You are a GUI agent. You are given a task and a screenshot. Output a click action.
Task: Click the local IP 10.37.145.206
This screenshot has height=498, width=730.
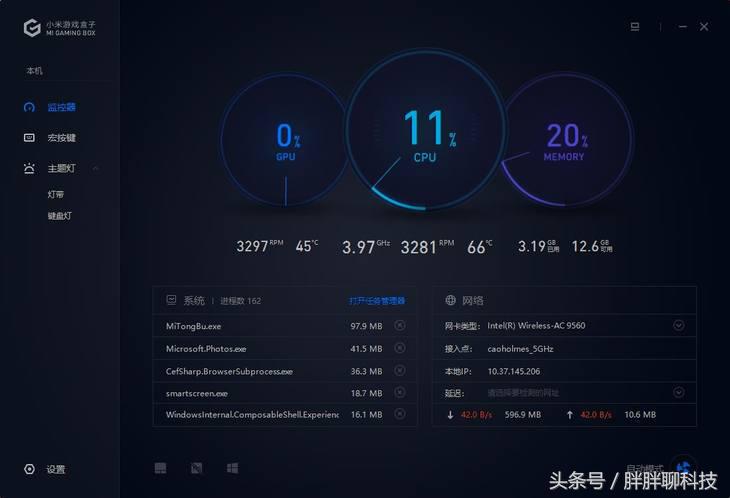tap(514, 371)
